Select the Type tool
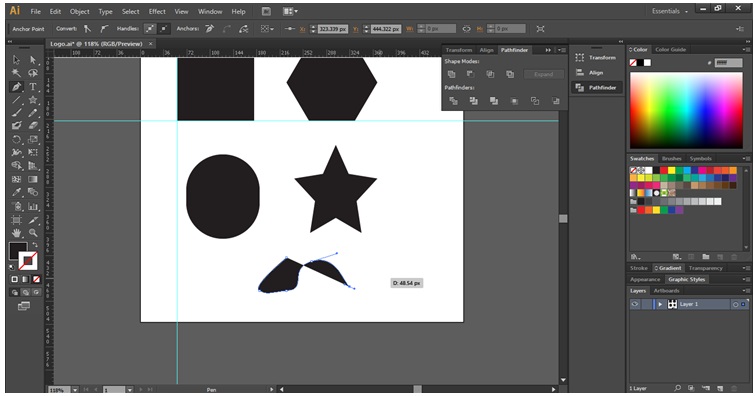The width and height of the screenshot is (755, 396). (x=33, y=87)
